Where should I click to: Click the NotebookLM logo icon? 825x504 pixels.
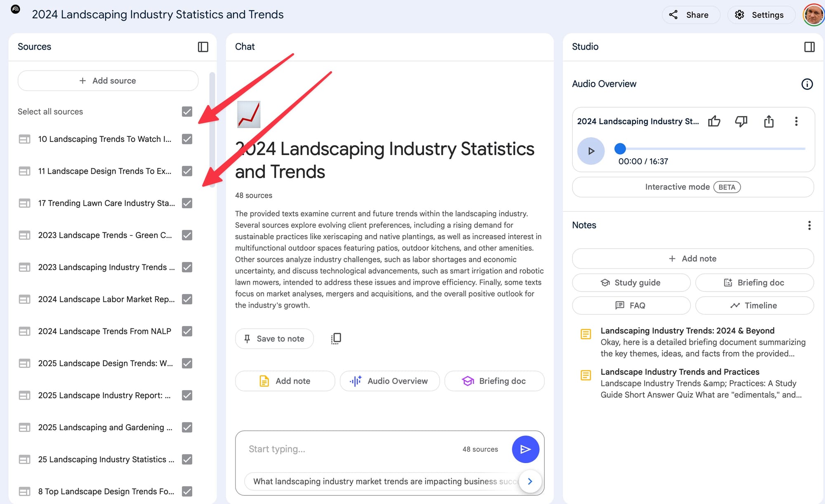(15, 9)
